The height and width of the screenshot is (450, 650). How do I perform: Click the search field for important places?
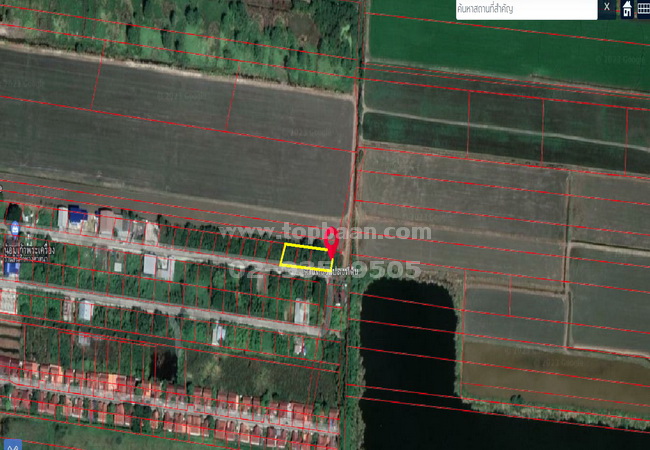click(x=525, y=9)
